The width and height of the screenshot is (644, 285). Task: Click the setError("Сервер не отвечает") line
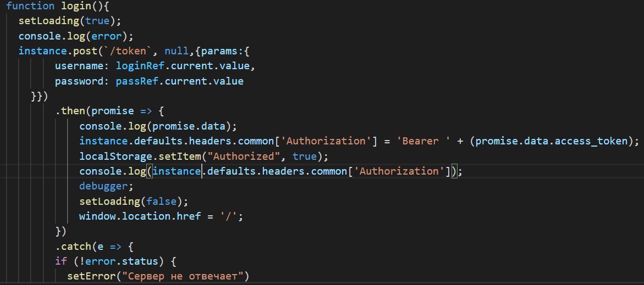coord(158,276)
